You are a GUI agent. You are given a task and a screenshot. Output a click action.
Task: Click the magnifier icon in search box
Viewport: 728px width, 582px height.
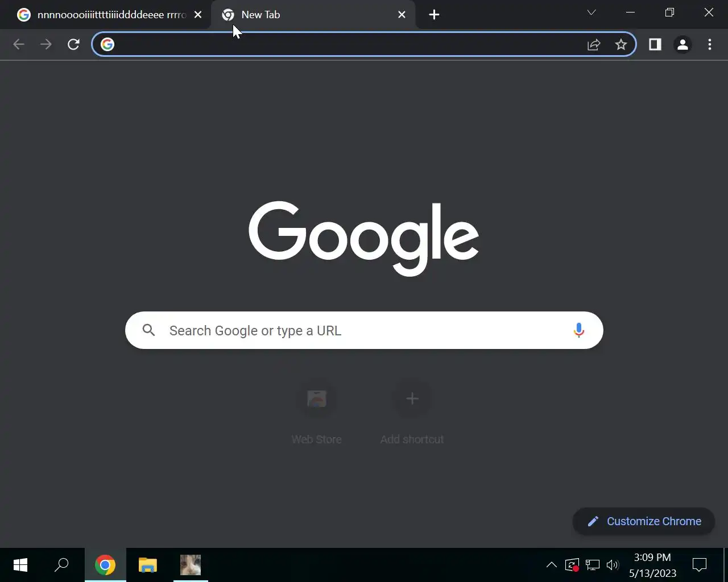point(149,330)
